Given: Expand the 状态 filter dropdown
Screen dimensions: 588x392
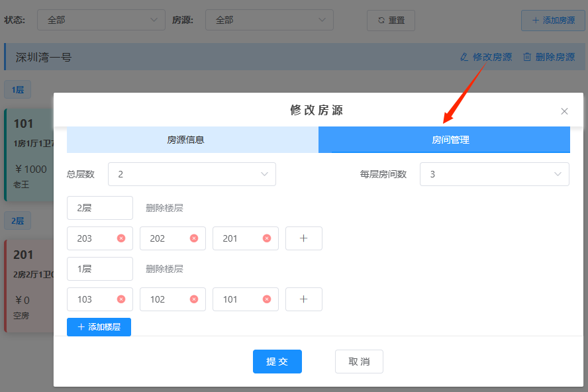Looking at the screenshot, I should [x=101, y=20].
